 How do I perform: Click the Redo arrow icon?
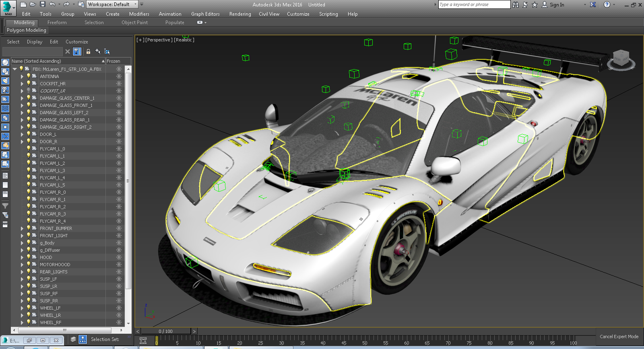click(66, 4)
